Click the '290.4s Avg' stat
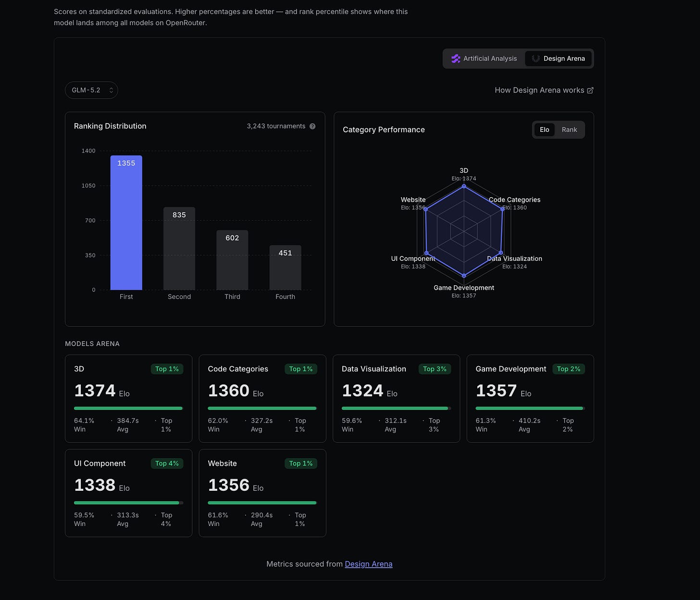 [x=262, y=519]
